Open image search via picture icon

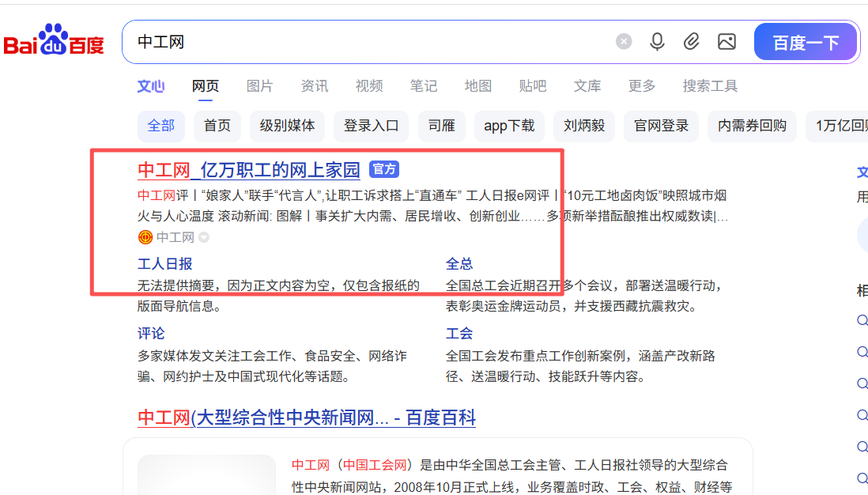tap(726, 42)
